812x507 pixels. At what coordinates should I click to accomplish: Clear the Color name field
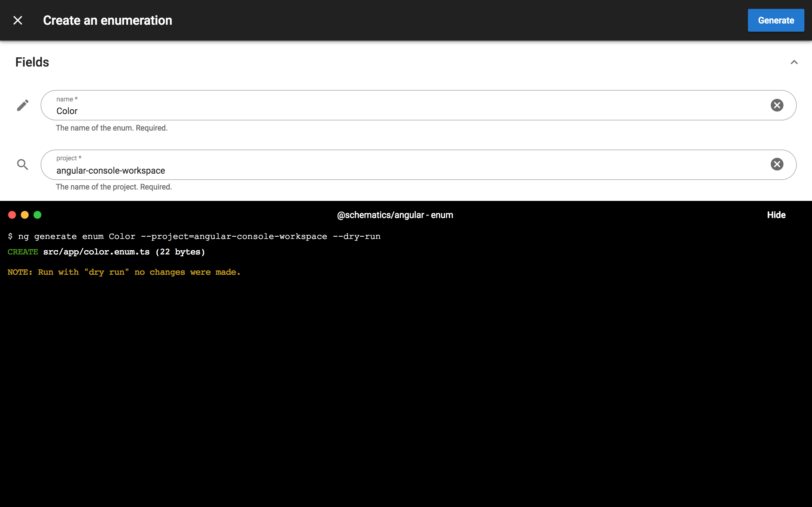click(777, 105)
